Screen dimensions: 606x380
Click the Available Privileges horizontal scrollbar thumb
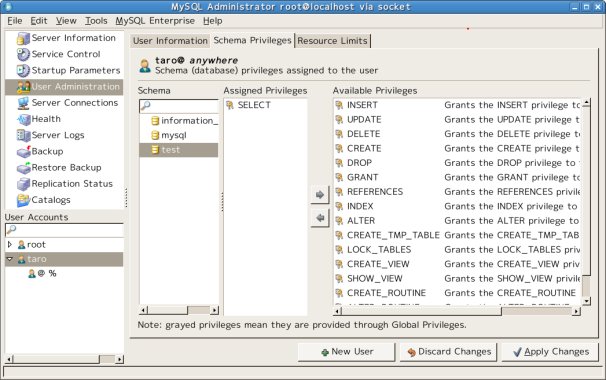point(421,311)
